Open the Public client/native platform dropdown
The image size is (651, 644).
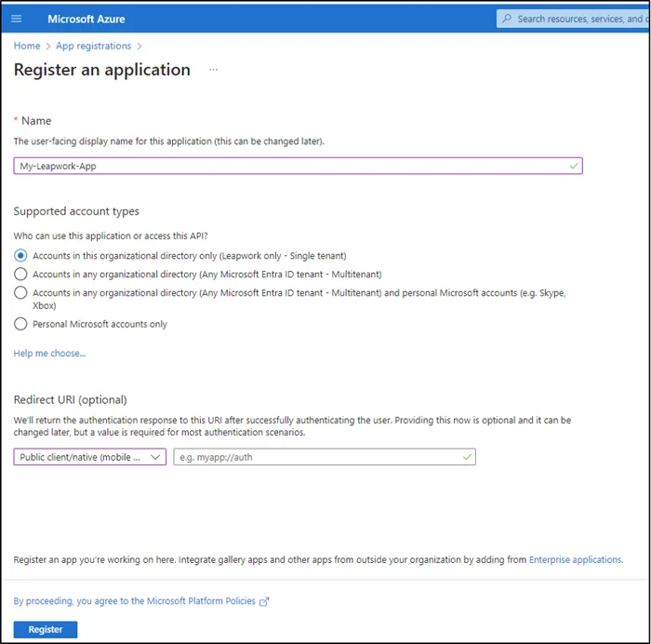(x=90, y=457)
